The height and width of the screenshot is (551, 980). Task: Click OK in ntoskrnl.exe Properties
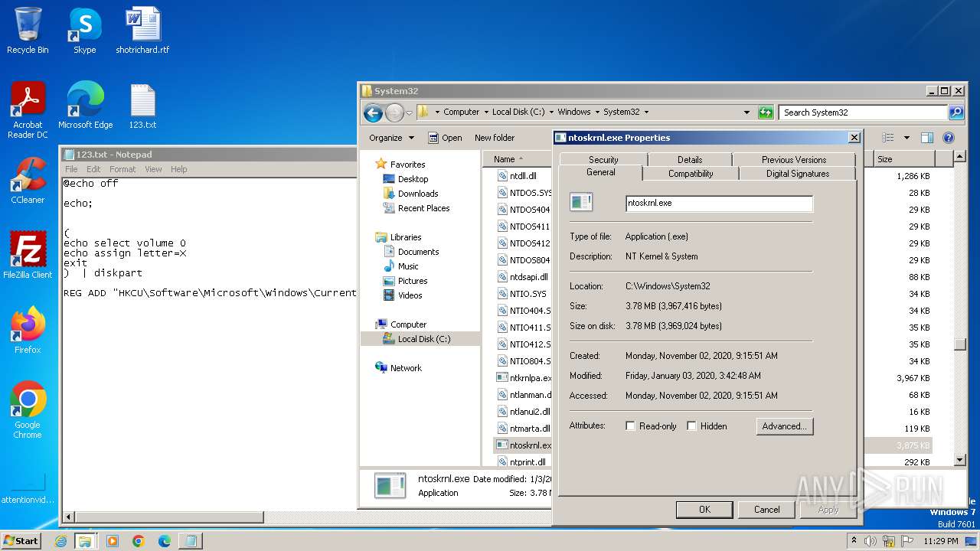[704, 510]
